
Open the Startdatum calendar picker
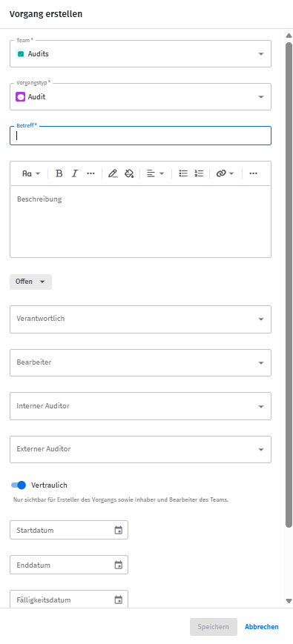point(119,530)
